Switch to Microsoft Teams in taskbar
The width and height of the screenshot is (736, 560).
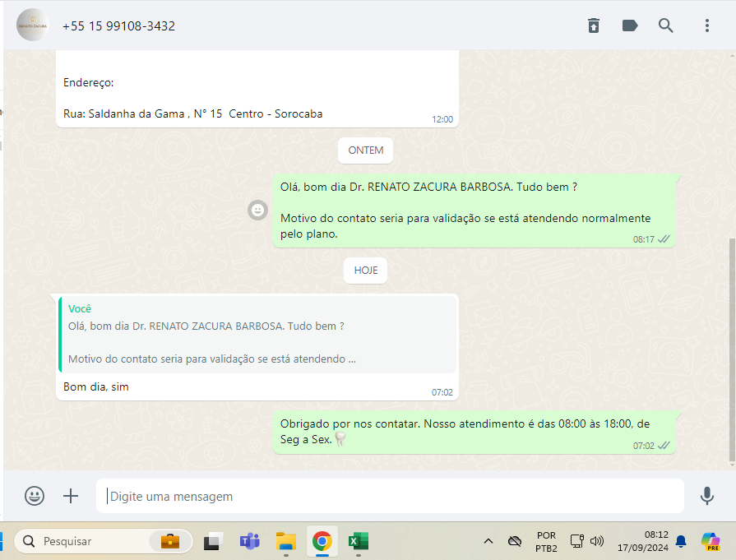[249, 541]
